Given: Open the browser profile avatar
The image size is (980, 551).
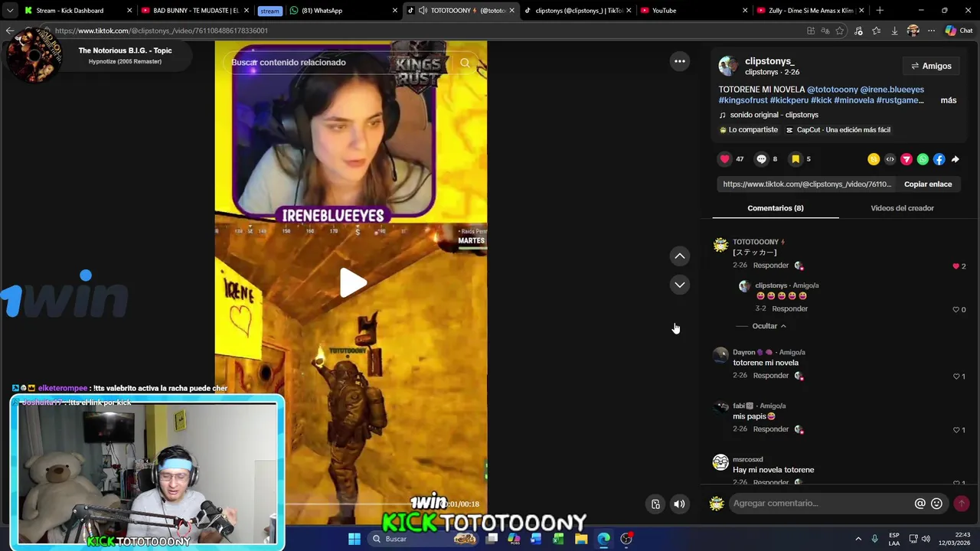Looking at the screenshot, I should 913,31.
